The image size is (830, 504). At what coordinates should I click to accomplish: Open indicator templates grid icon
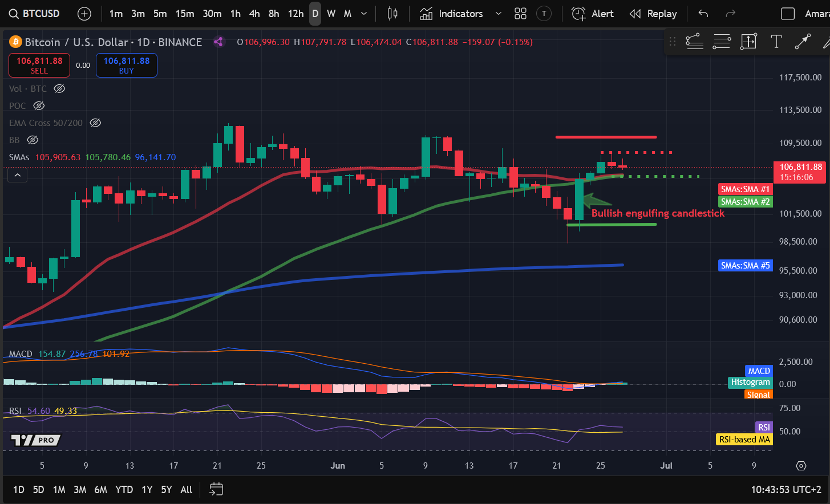[520, 14]
